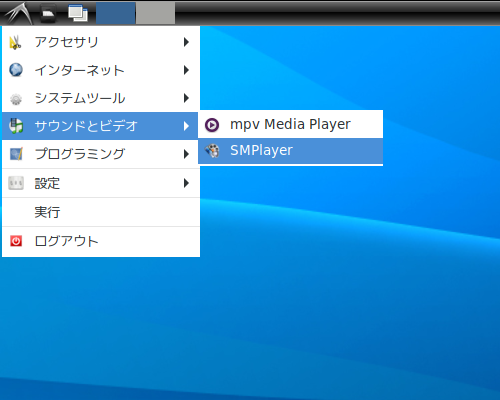Click the LXDE start menu logo
Image resolution: width=500 pixels, height=400 pixels.
(x=18, y=13)
